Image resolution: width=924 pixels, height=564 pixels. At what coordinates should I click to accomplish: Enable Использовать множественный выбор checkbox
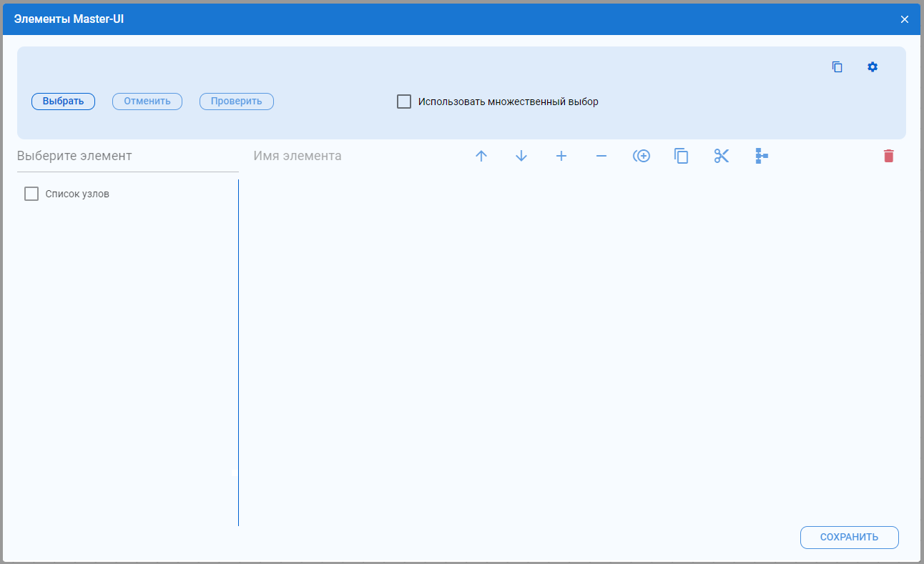404,102
